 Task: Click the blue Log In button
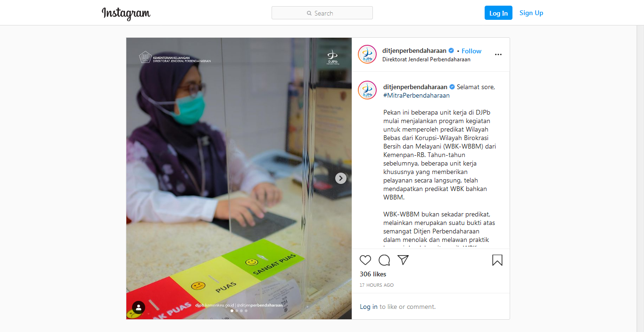(x=498, y=13)
